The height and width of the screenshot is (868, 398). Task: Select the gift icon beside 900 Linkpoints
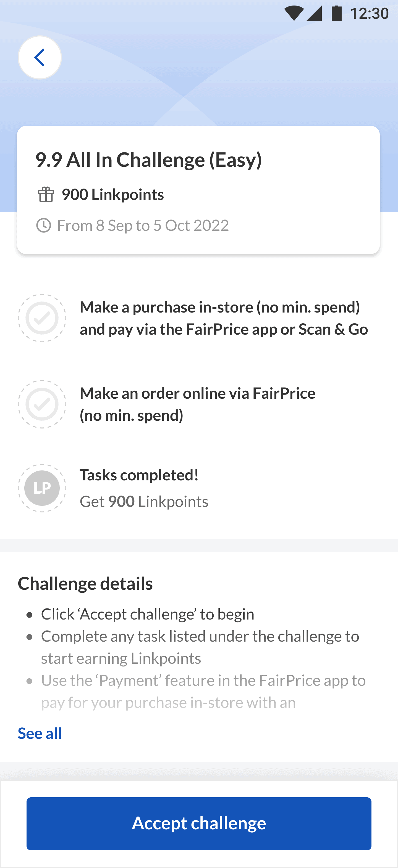46,194
